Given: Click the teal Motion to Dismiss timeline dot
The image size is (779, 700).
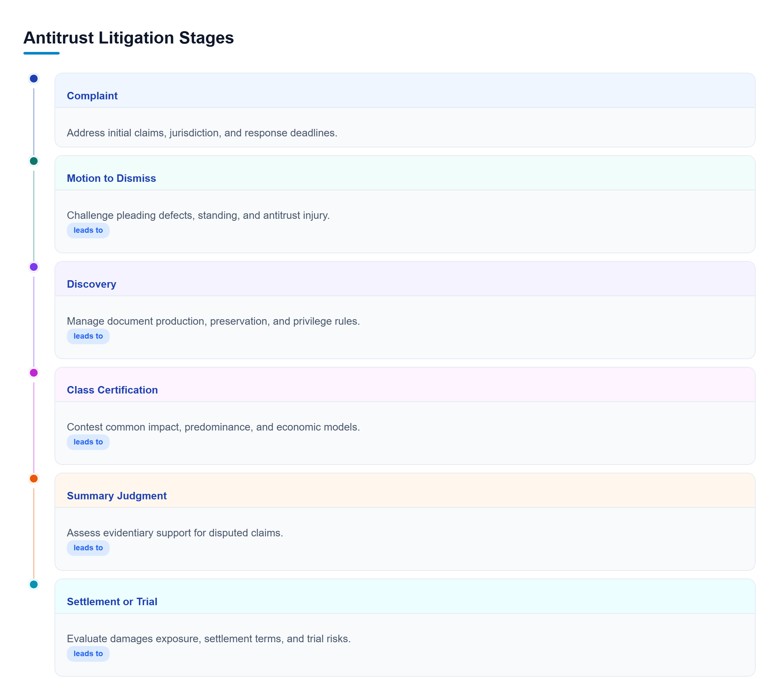Looking at the screenshot, I should click(34, 161).
